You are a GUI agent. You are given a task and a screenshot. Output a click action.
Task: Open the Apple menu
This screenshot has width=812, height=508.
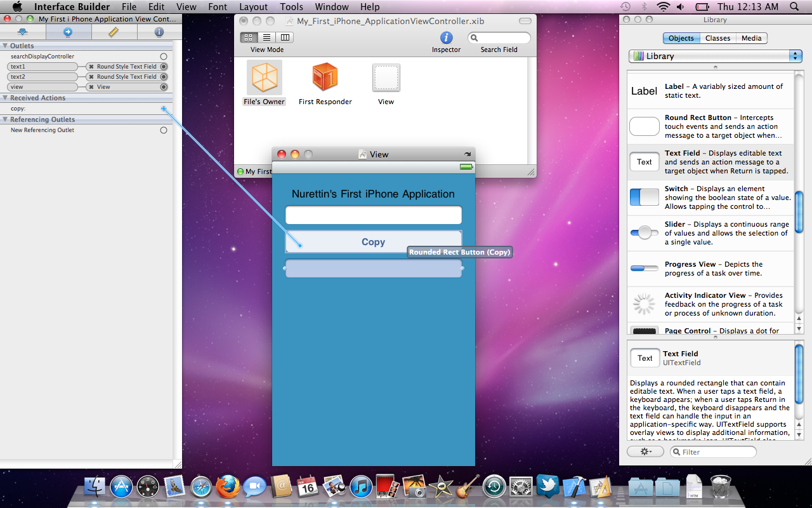coord(17,7)
